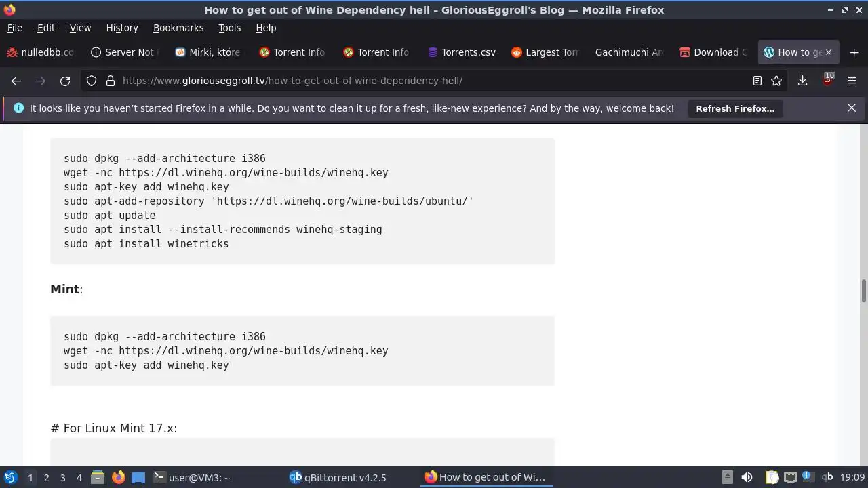Close the 'How to get' tab
Viewport: 868px width, 488px height.
[x=828, y=52]
